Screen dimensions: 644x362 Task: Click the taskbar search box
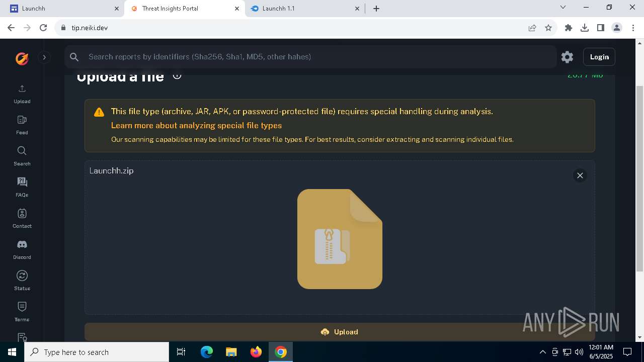(x=97, y=352)
